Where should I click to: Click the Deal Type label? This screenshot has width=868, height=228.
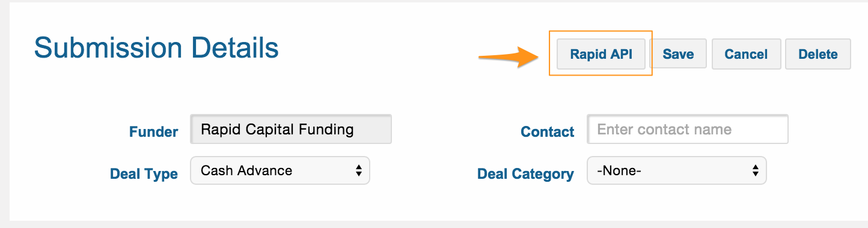(x=144, y=174)
